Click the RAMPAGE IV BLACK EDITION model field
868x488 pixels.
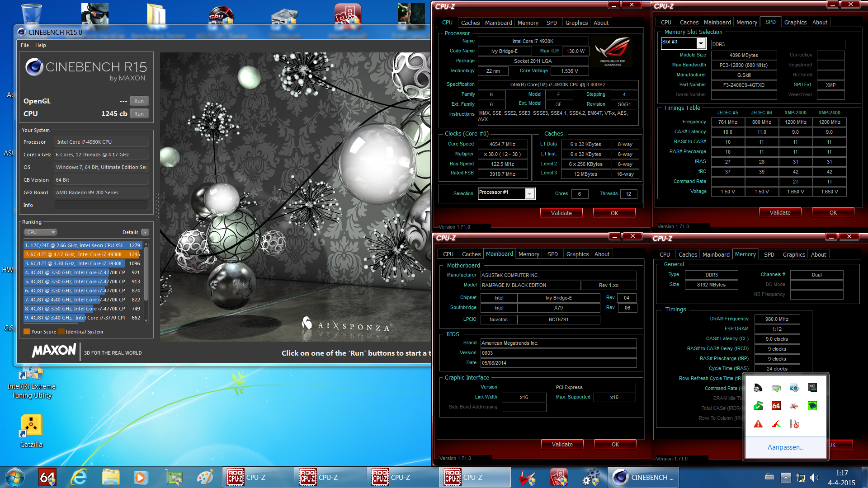click(x=530, y=285)
